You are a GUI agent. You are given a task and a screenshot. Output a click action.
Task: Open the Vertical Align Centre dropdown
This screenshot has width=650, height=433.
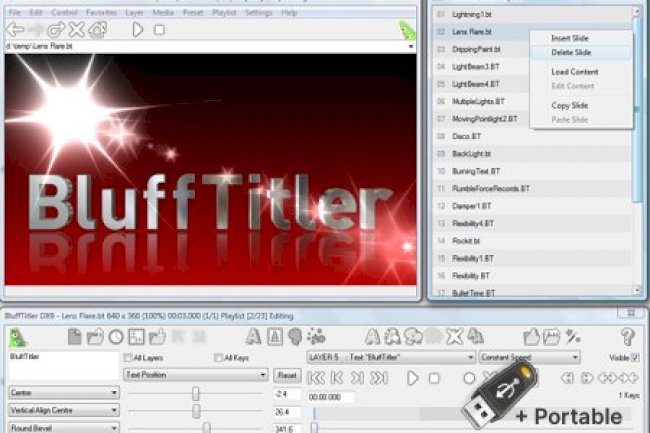[64, 410]
